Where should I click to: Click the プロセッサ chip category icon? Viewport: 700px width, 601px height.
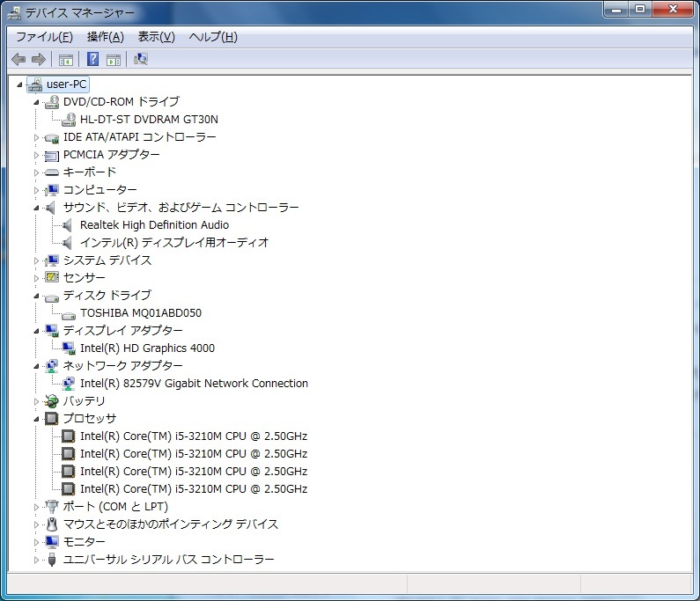(52, 419)
